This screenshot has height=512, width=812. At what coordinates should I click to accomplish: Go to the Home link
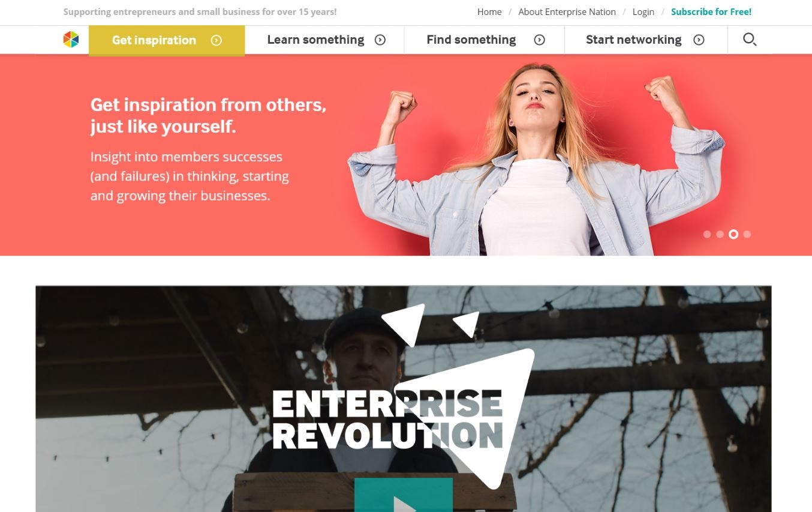pyautogui.click(x=489, y=12)
